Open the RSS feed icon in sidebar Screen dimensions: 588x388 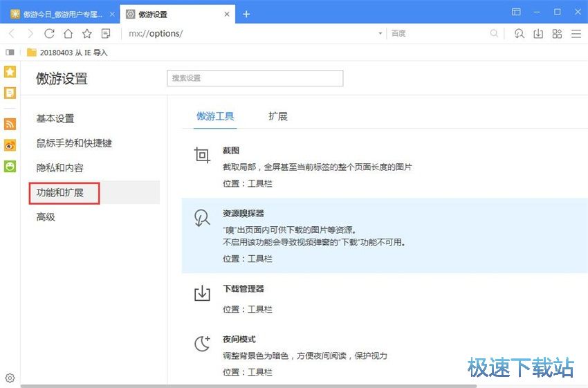point(10,124)
